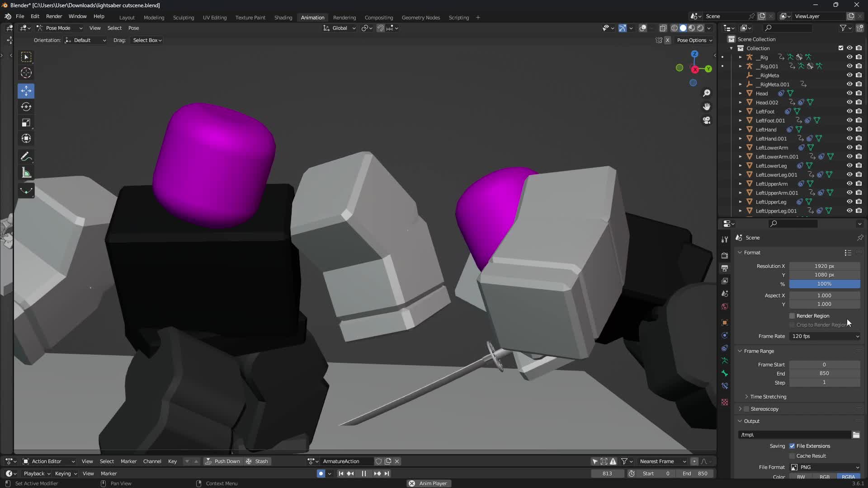Pause the animation playback

coord(363,474)
